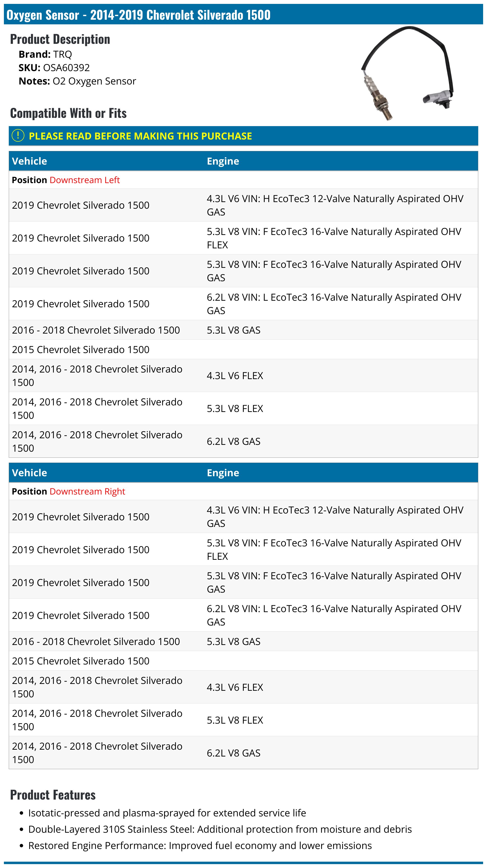487x868 pixels.
Task: Click the second table's Vehicle column header
Action: 30,472
